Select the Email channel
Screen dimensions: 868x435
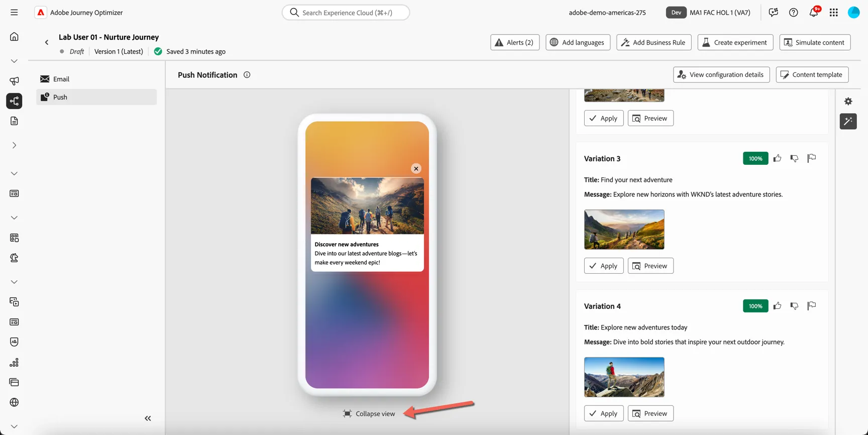coord(96,79)
